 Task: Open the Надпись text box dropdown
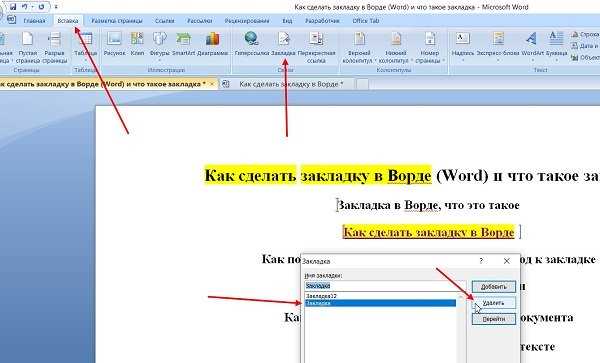tap(463, 46)
